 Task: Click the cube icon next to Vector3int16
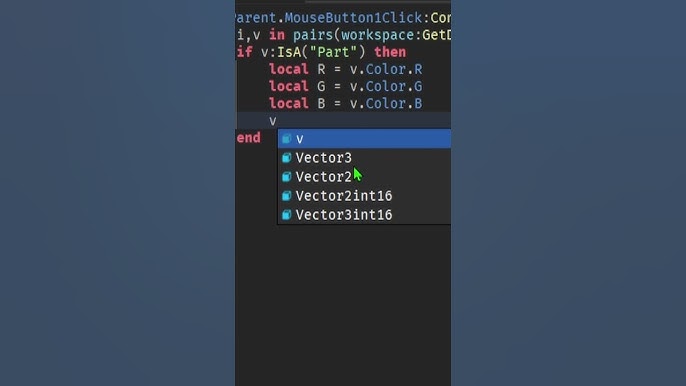pyautogui.click(x=287, y=215)
